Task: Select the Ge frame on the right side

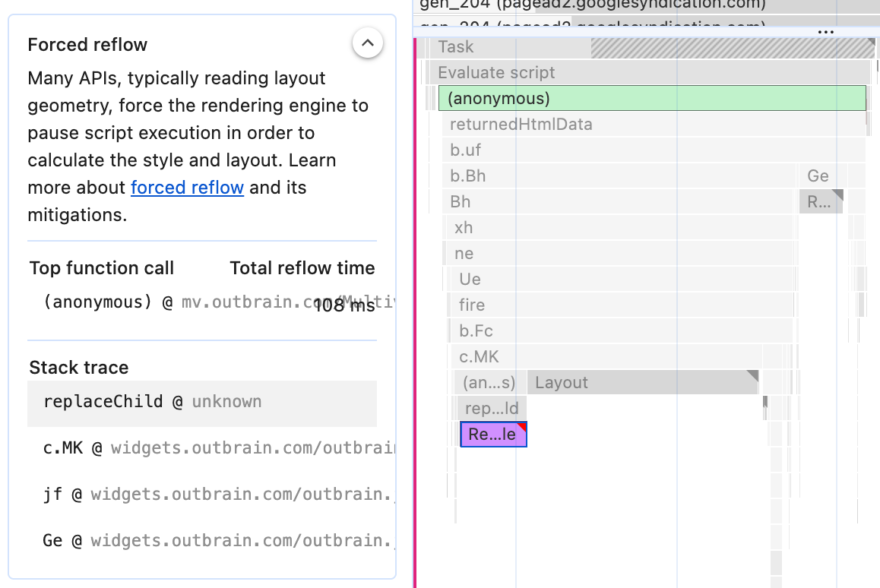Action: click(x=818, y=175)
